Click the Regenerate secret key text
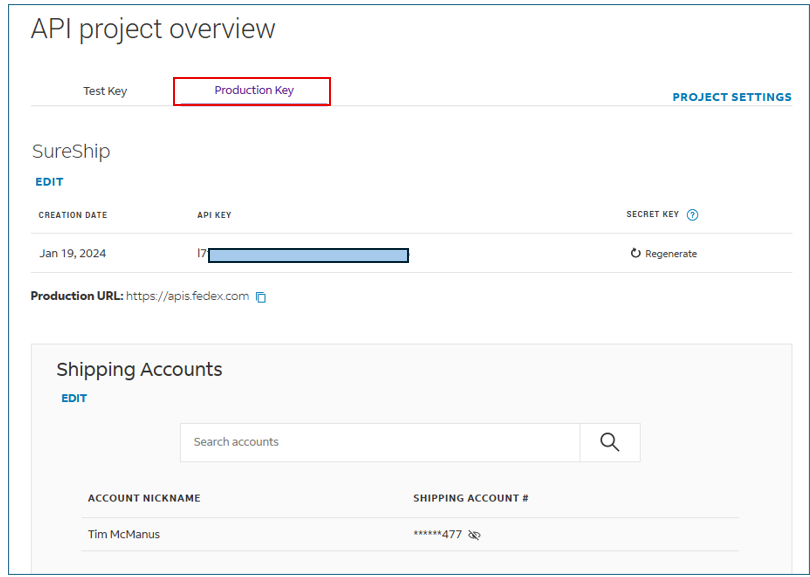 pos(671,254)
